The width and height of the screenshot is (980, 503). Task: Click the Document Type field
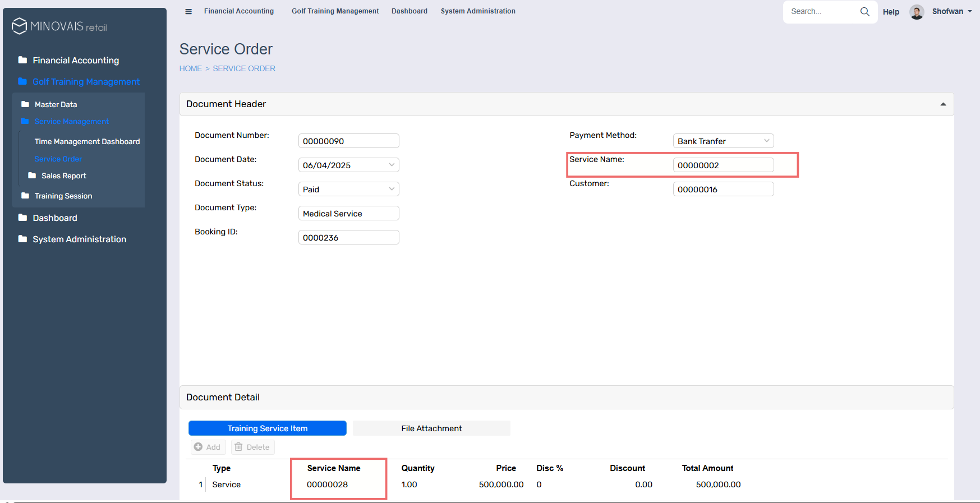tap(349, 213)
